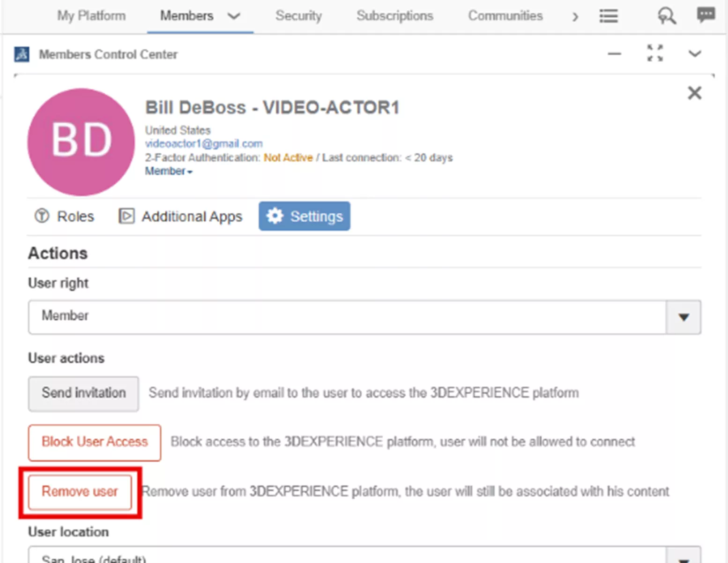Go to the Subscriptions tab

point(394,15)
